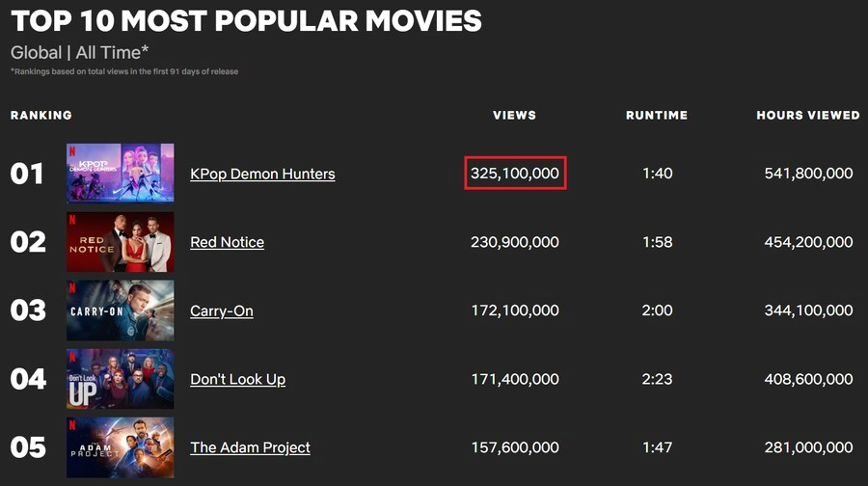Image resolution: width=868 pixels, height=486 pixels.
Task: Click the Red Notice poster thumbnail
Action: [x=120, y=242]
